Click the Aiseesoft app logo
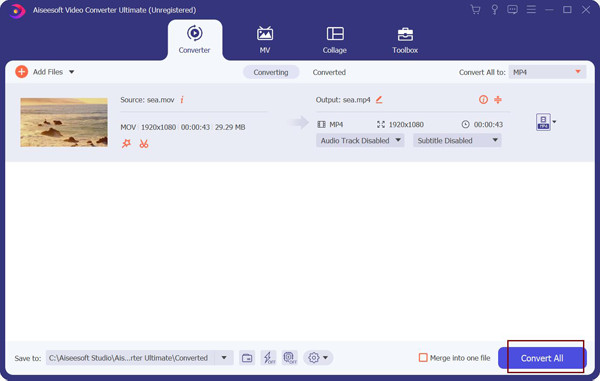Viewport: 600px width, 381px height. coord(16,11)
